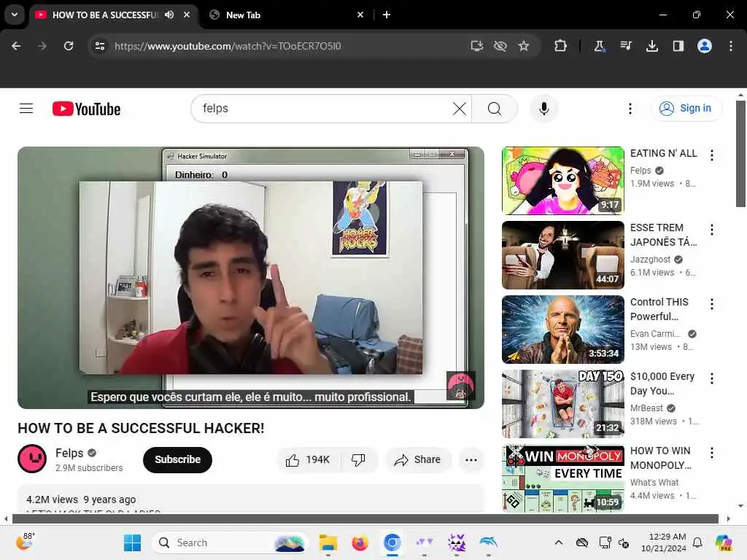Open Felps channel name link
Image resolution: width=747 pixels, height=560 pixels.
point(69,453)
